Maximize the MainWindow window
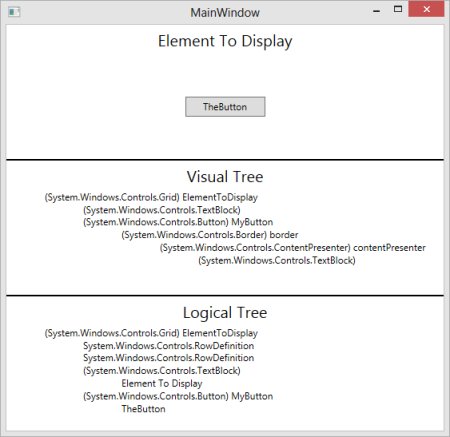This screenshot has height=437, width=450. (x=398, y=9)
